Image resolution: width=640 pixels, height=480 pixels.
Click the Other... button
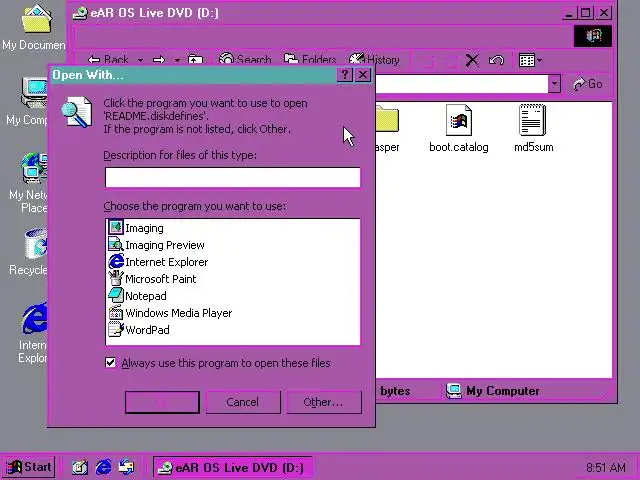pos(324,402)
